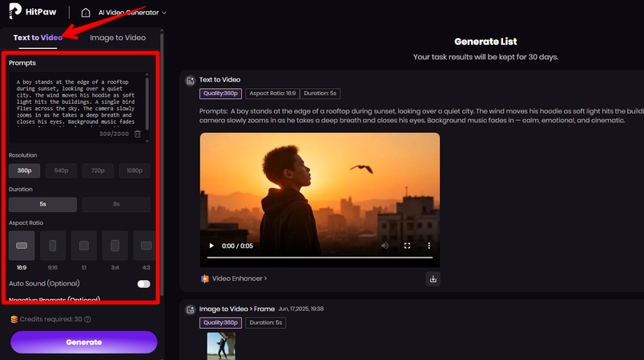Toggle the Auto Sound switch

pyautogui.click(x=143, y=284)
